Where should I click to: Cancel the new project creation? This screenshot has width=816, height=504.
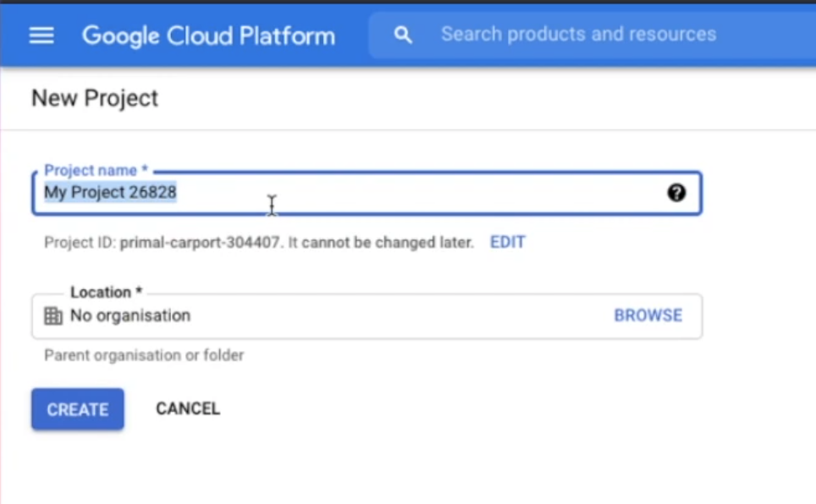click(188, 409)
